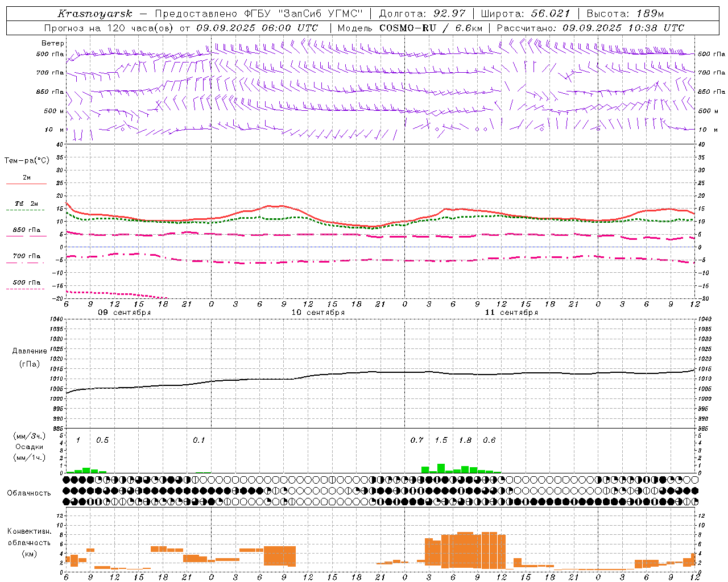Click the '1.8' precipitation amount value

click(x=465, y=440)
